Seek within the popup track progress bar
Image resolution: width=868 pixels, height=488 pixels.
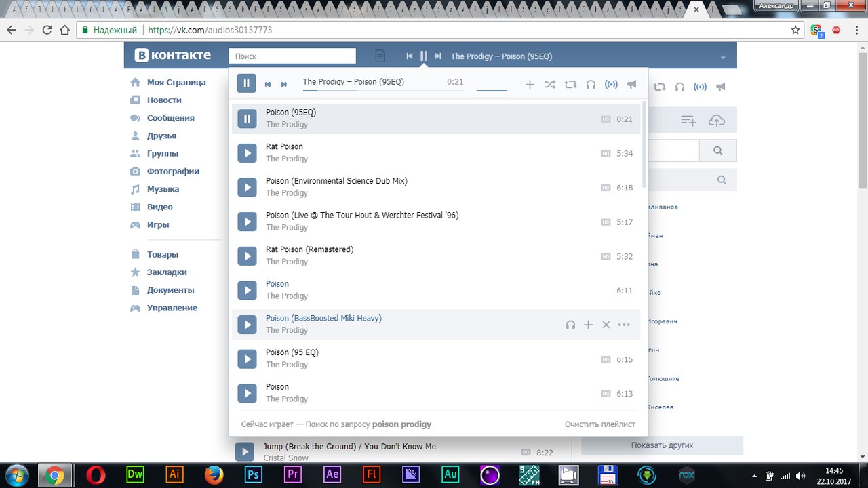383,90
